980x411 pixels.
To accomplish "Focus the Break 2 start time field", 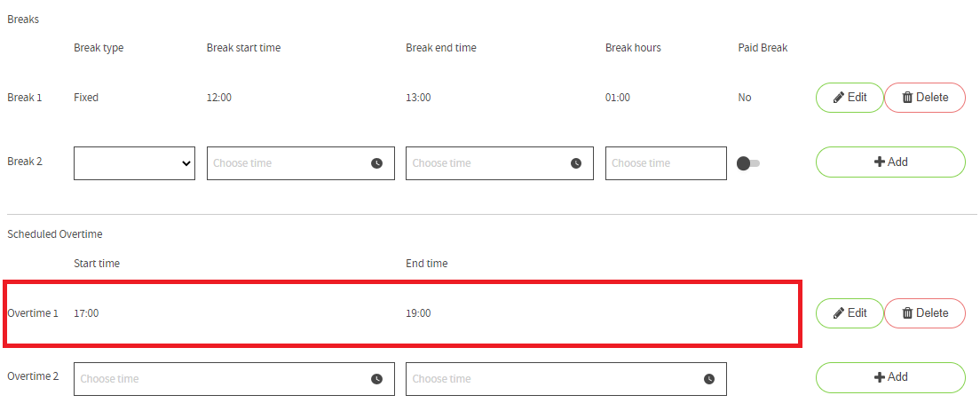I will [x=301, y=163].
